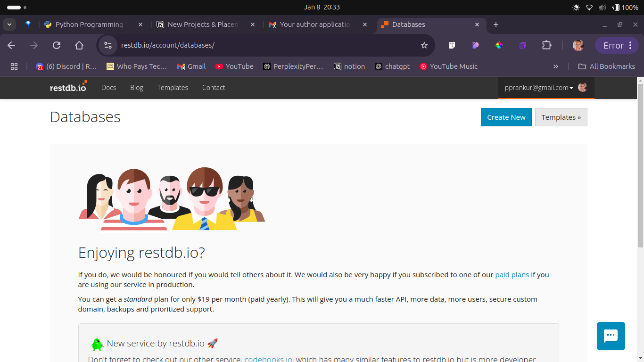Click the people illustration image
The width and height of the screenshot is (644, 362).
pos(172,198)
